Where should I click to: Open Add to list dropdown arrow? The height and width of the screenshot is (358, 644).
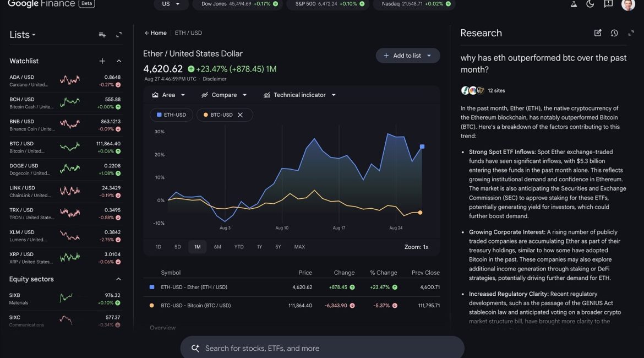click(429, 56)
